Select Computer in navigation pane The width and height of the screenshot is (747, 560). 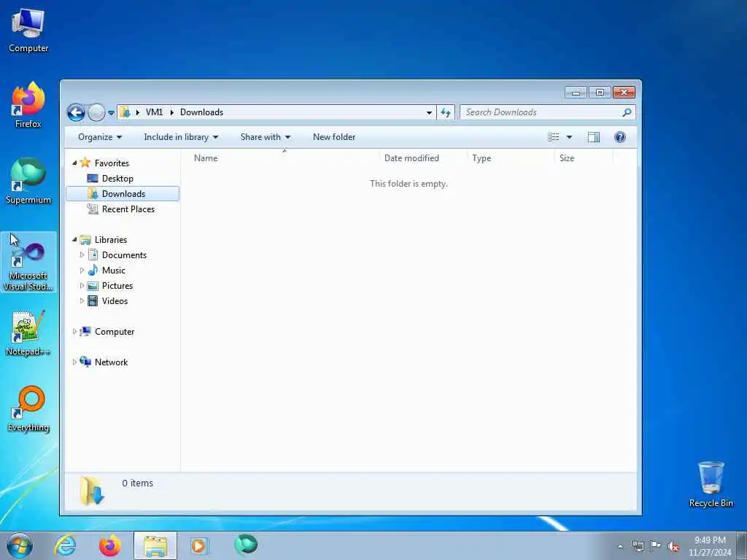tap(115, 332)
